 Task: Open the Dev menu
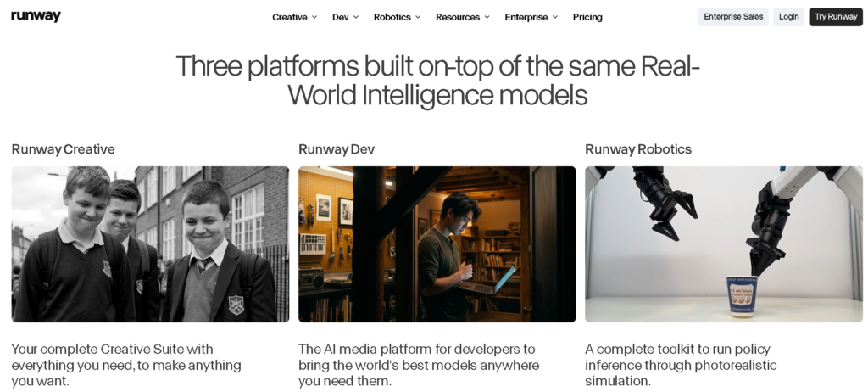tap(341, 17)
